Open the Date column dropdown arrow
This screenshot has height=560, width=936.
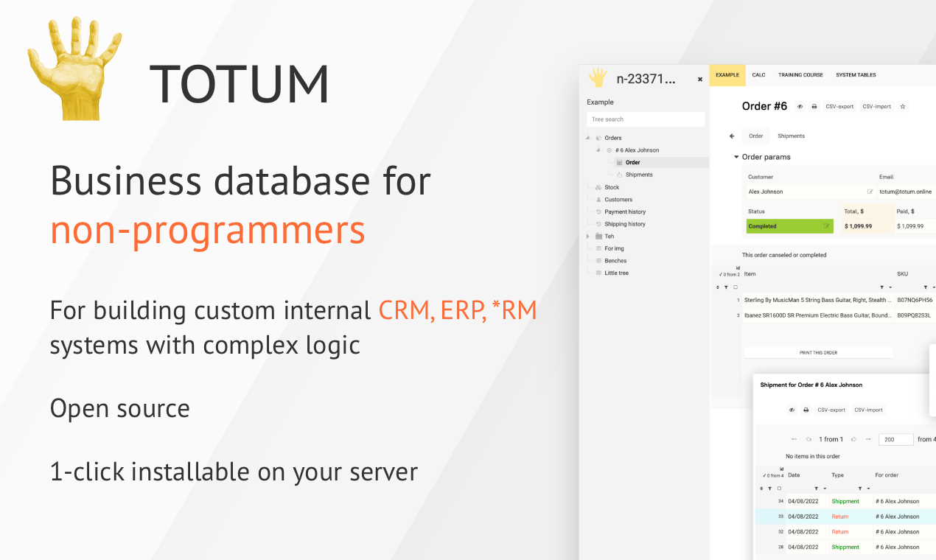[824, 489]
